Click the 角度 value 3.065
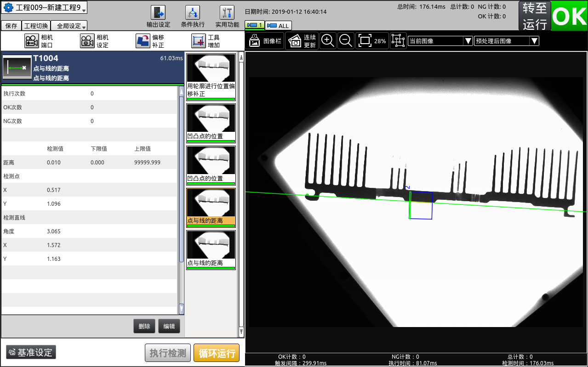This screenshot has height=367, width=588. click(x=53, y=231)
